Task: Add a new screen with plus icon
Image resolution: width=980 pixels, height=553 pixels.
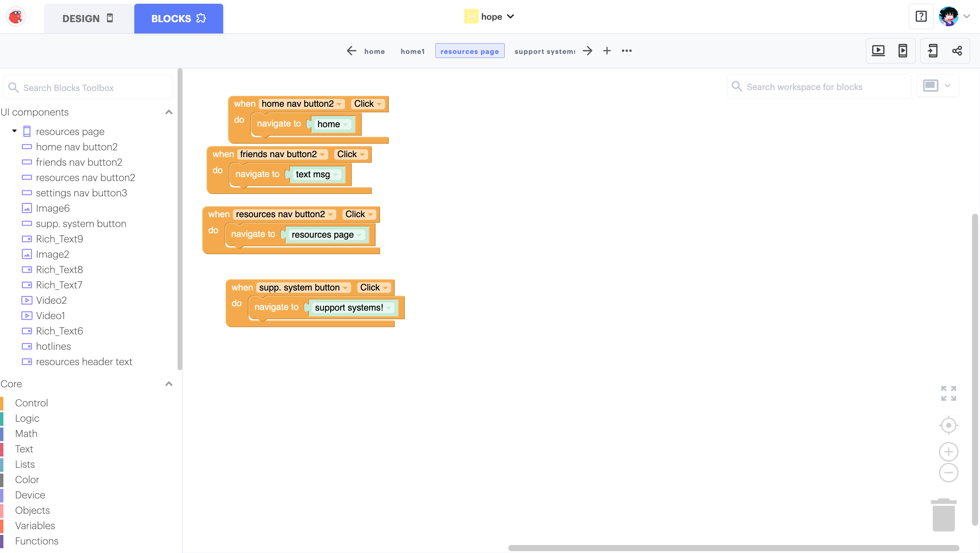Action: [607, 50]
